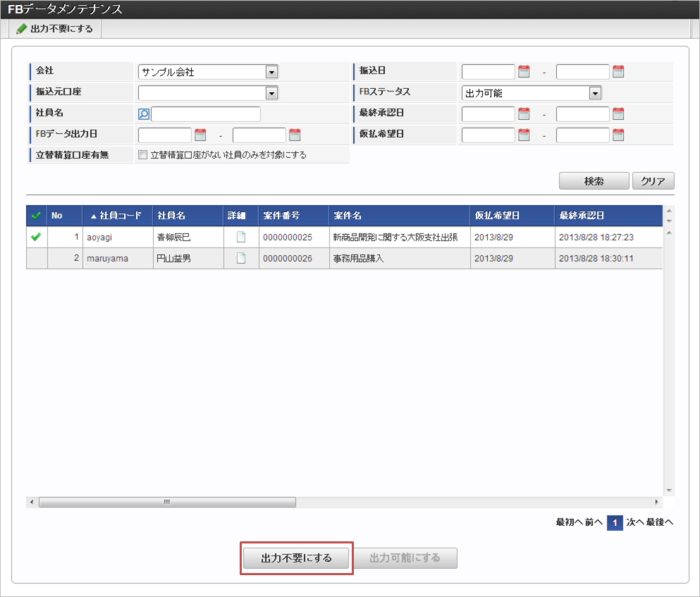The height and width of the screenshot is (597, 700).
Task: Focus the 仮払希望日 end date field
Action: coord(582,135)
